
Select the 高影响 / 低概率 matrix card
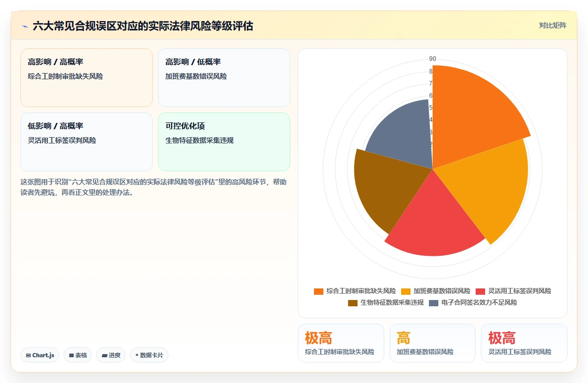224,78
